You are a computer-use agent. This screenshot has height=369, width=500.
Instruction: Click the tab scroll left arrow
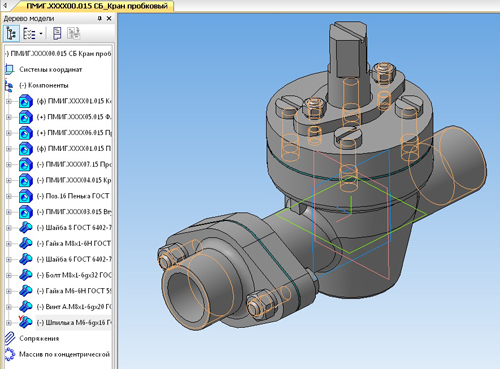pyautogui.click(x=5, y=6)
